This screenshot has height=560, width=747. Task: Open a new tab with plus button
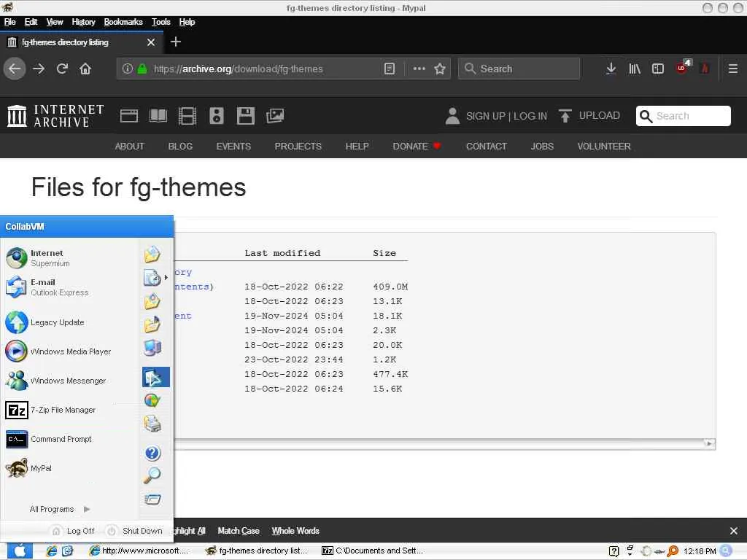pos(175,42)
